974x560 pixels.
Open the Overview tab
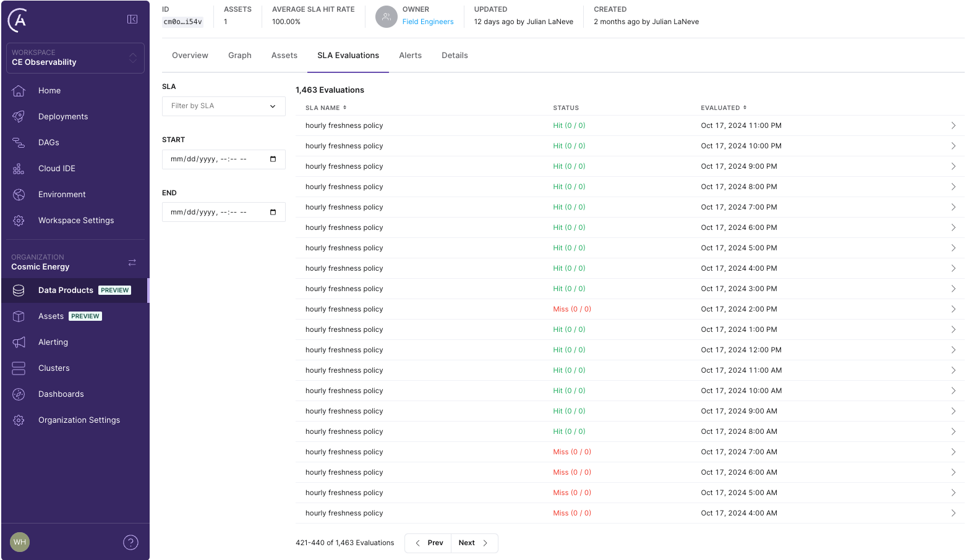(190, 56)
